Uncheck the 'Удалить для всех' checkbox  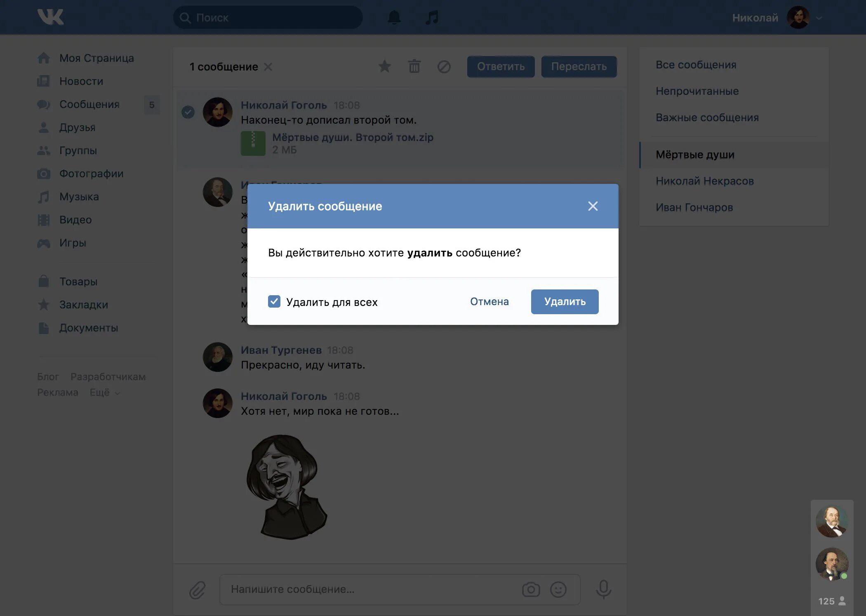[x=274, y=301]
